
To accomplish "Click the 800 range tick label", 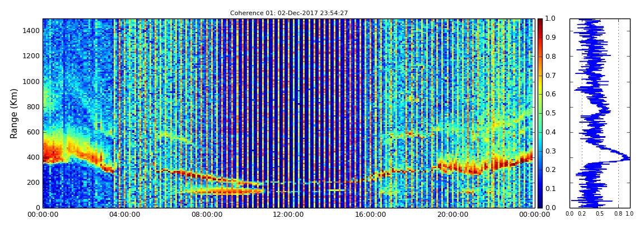I will tap(34, 107).
